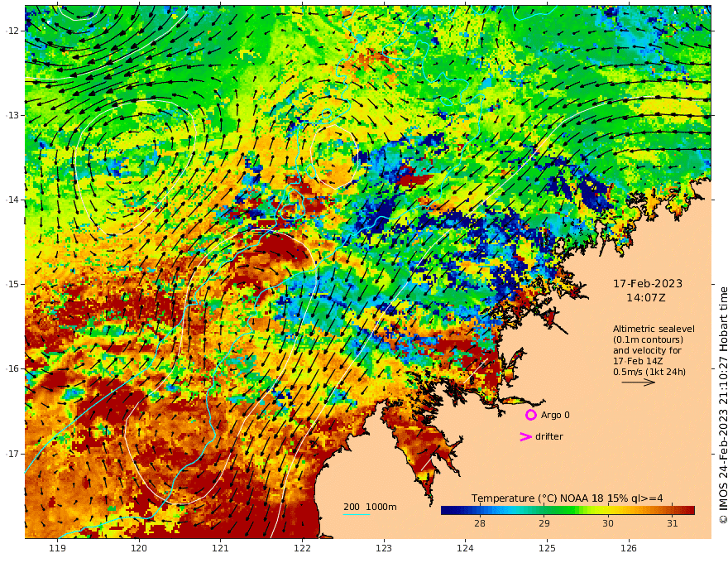Click the latitude axis label -12
The height and width of the screenshot is (563, 728).
[12, 31]
